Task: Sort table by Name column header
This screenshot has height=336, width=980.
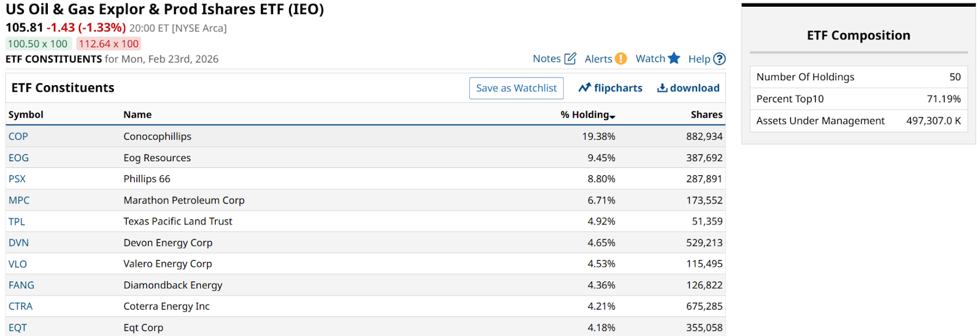Action: click(137, 115)
